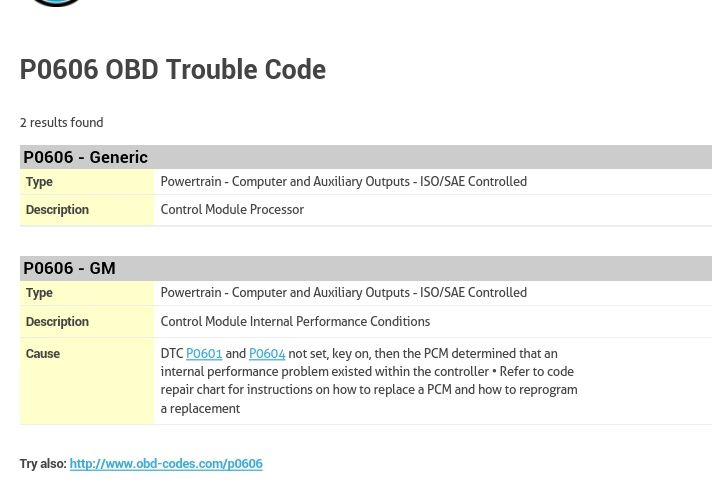The height and width of the screenshot is (495, 712).
Task: Click the site logo at top left
Action: (56, 3)
